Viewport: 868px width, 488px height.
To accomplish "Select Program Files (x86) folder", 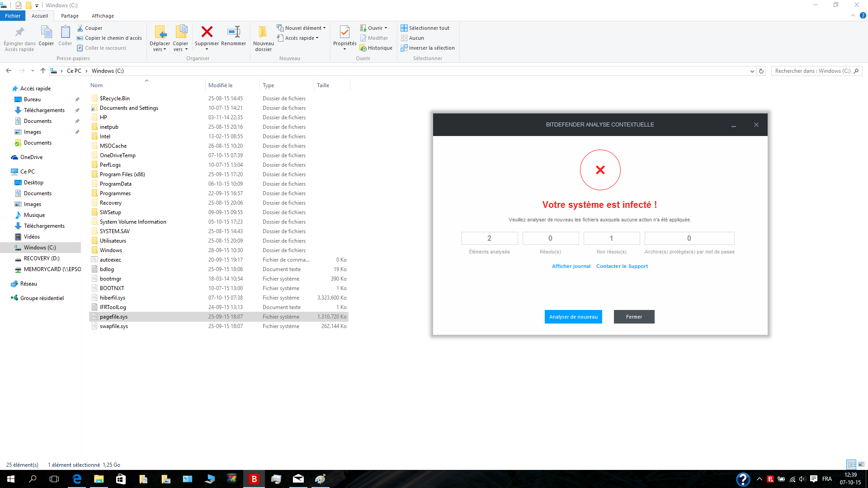I will [x=123, y=174].
